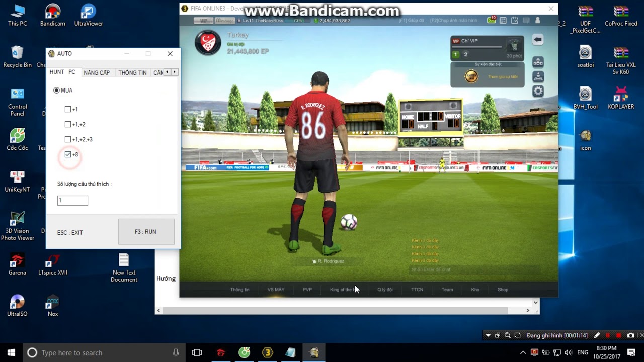Select VIP slot 2 button
Viewport: 644px width, 362px height.
click(x=465, y=54)
